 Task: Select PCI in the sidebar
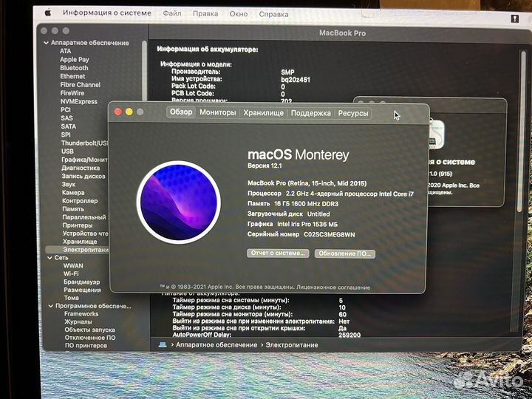pyautogui.click(x=66, y=109)
